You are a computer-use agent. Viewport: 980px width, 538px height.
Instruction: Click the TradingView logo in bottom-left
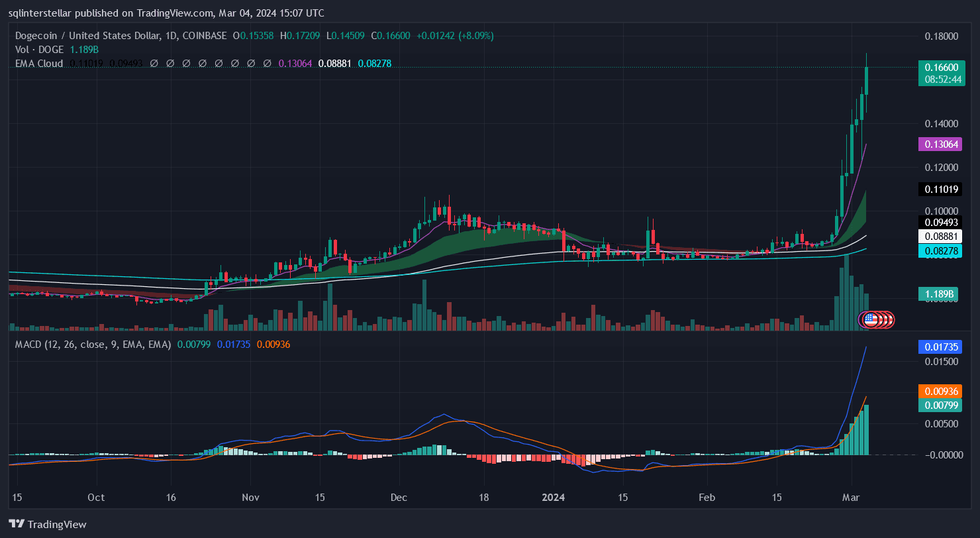(47, 524)
